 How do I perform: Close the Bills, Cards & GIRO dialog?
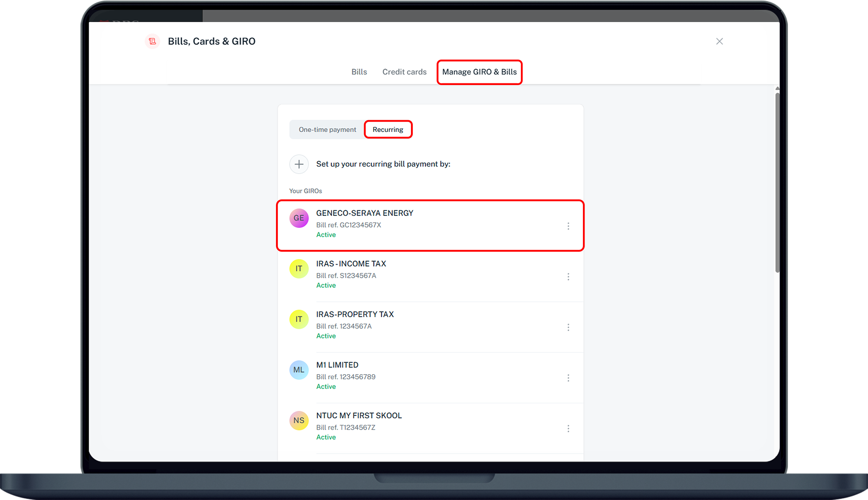coord(719,41)
